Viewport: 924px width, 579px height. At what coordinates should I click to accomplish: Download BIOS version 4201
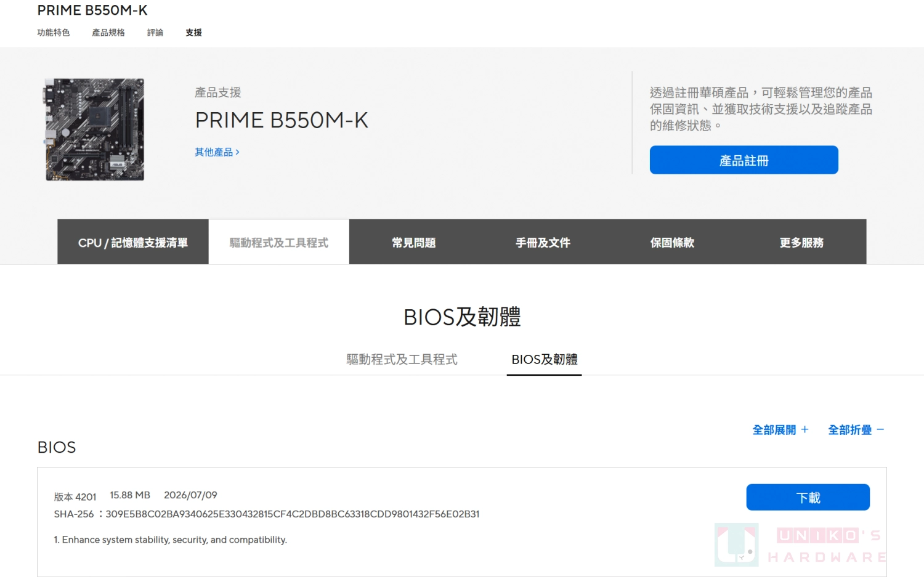(x=808, y=497)
